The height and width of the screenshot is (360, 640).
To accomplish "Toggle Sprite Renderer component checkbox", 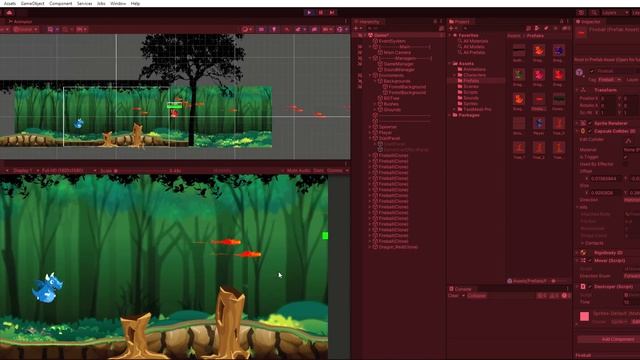I will point(590,123).
